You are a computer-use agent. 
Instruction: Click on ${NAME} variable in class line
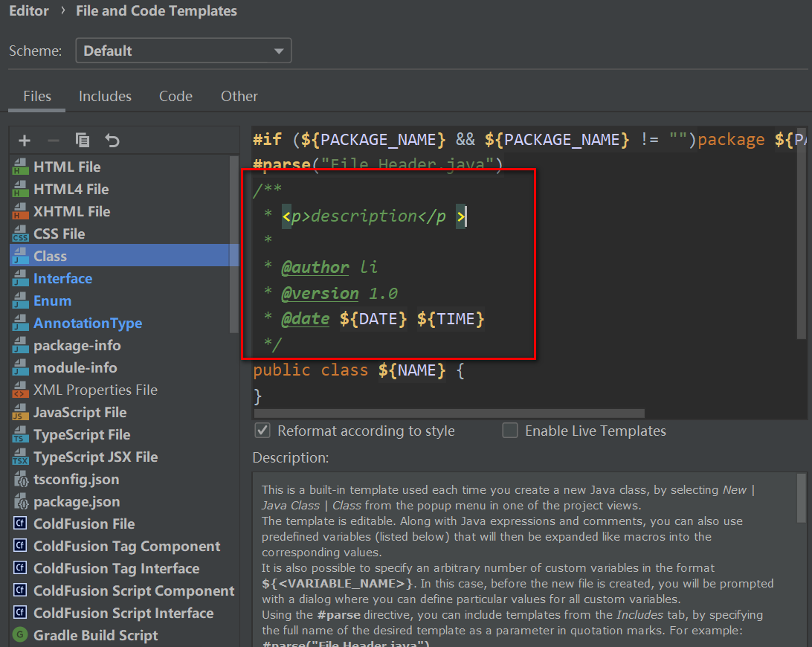coord(412,370)
